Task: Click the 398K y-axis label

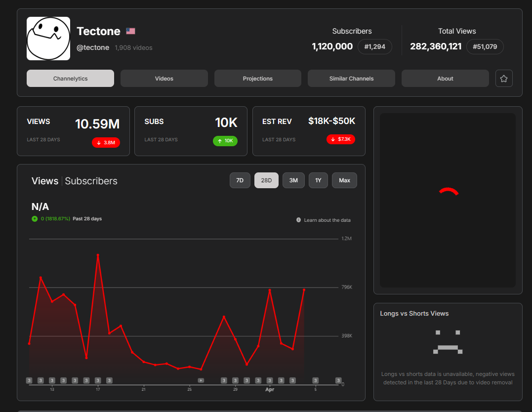Action: (347, 335)
